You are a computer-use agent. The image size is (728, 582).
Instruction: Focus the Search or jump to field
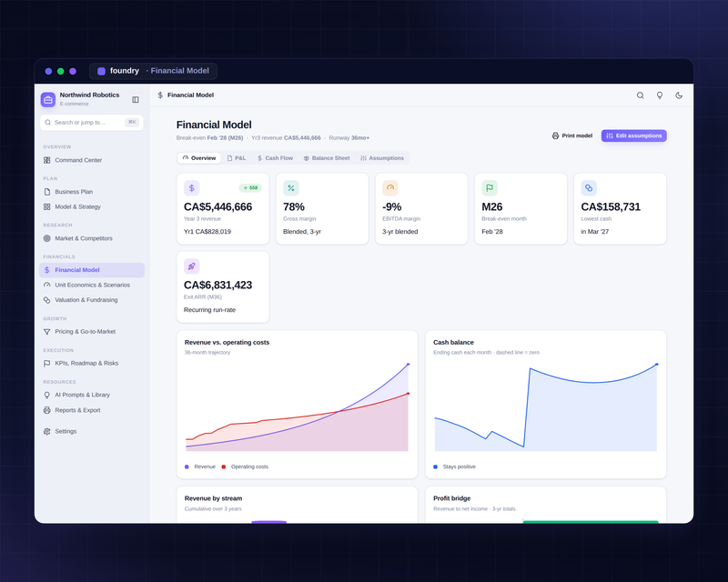click(92, 123)
